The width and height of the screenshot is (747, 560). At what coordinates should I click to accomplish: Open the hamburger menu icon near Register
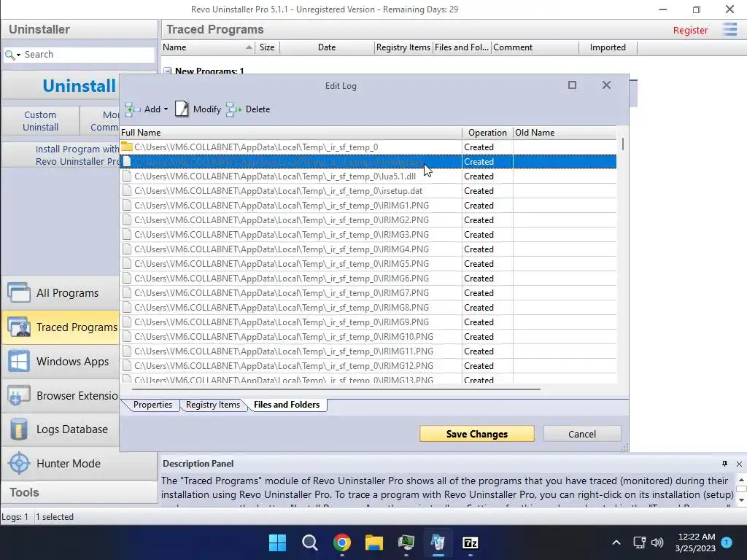[729, 29]
